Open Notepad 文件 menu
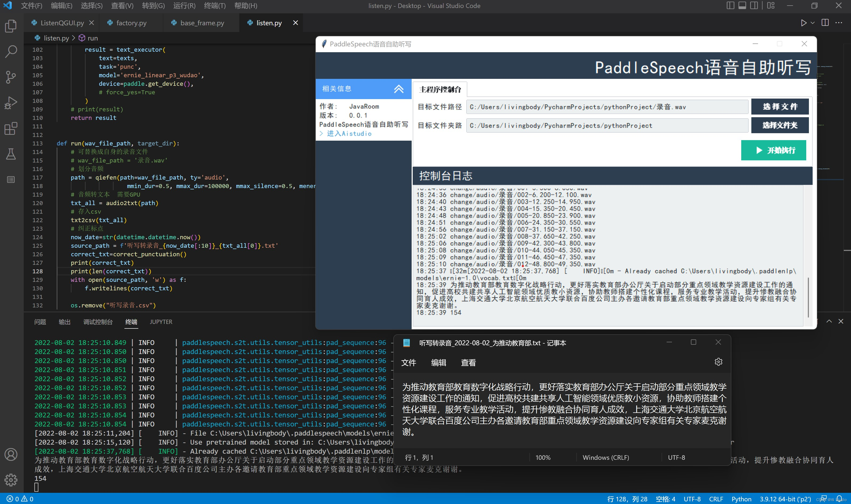Image resolution: width=851 pixels, height=504 pixels. coord(408,363)
